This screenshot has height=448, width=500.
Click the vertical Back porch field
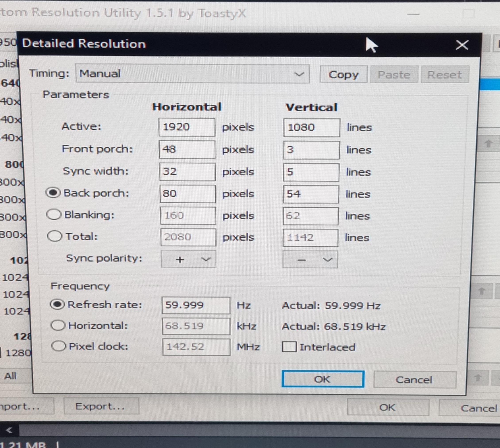tap(311, 194)
